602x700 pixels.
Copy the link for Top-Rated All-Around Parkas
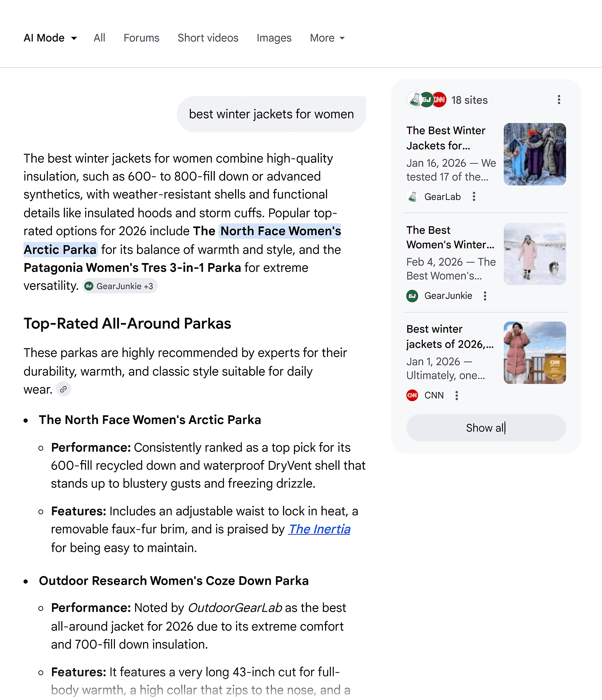[x=64, y=389]
